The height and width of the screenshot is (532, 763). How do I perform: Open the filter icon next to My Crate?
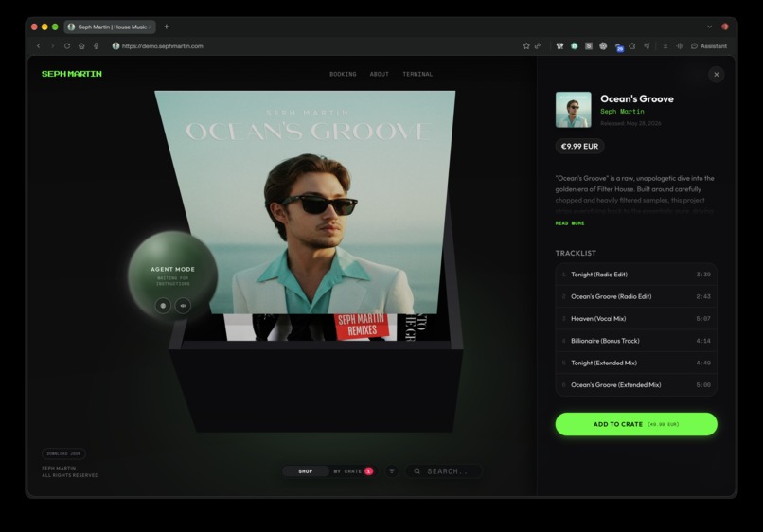click(x=392, y=471)
